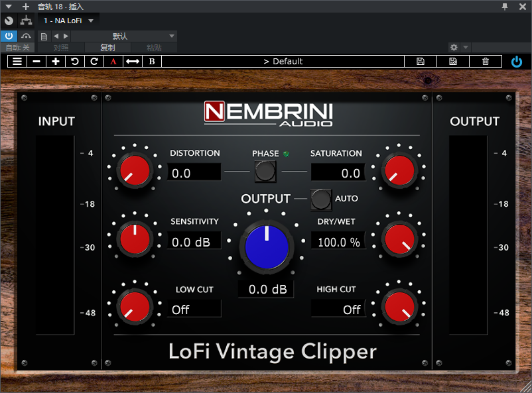
Task: Click the blue OUTPUT knob
Action: 267,247
